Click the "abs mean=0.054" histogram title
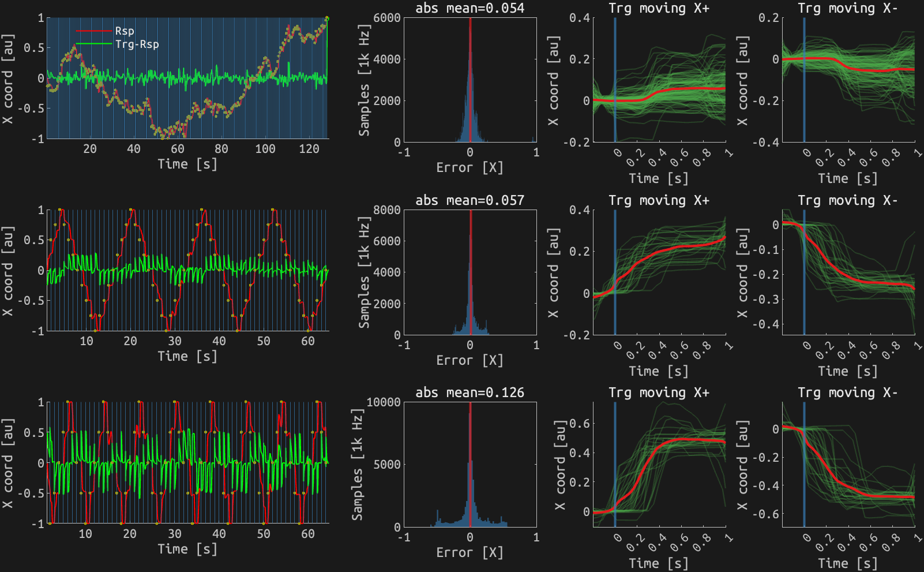Image resolution: width=924 pixels, height=572 pixels. tap(469, 8)
